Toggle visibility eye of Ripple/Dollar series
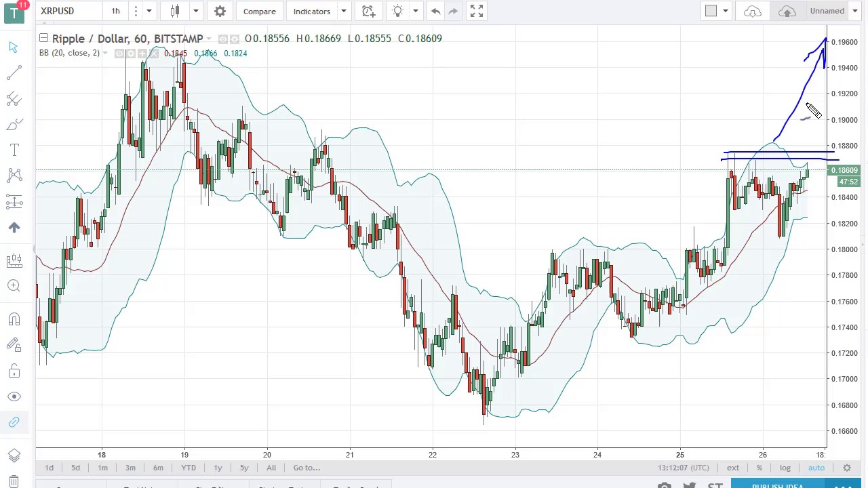 click(223, 39)
